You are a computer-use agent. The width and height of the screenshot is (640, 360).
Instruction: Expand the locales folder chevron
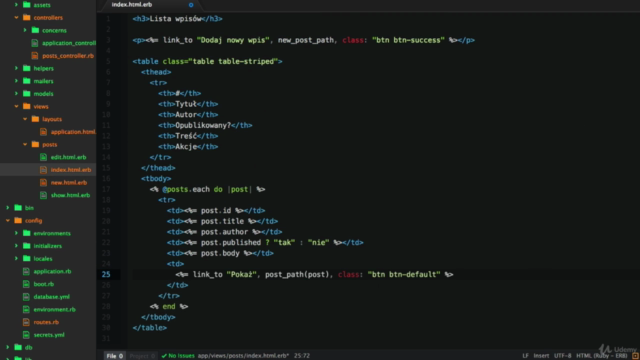tap(16, 258)
